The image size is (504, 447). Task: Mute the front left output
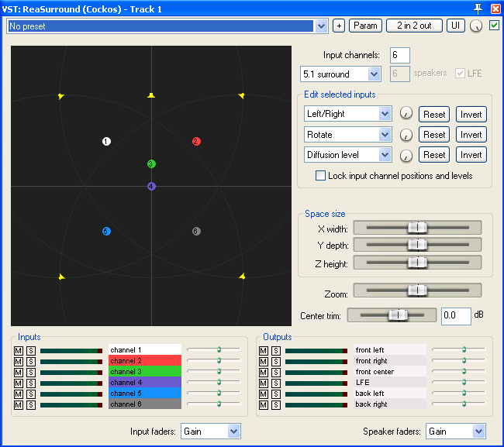(x=264, y=351)
